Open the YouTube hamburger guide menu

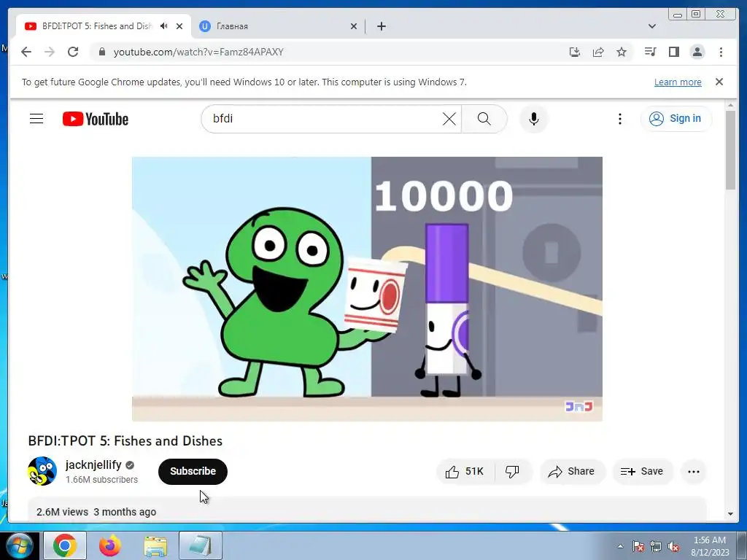coord(36,119)
